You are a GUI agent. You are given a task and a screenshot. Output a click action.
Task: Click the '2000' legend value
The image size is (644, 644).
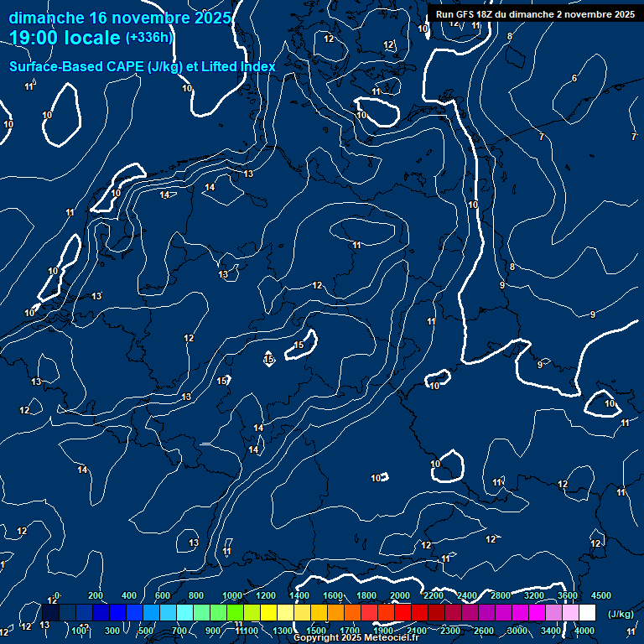pos(400,595)
